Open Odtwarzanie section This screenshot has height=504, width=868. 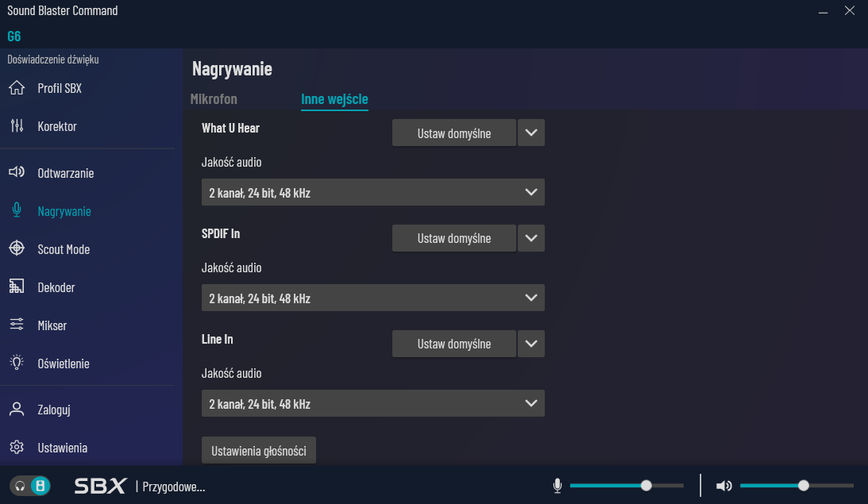pyautogui.click(x=65, y=173)
